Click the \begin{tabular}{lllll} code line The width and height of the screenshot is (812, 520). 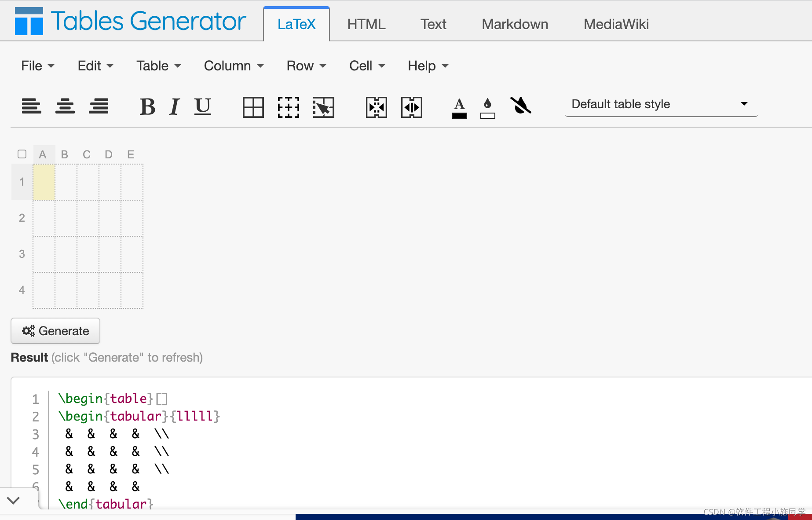139,416
